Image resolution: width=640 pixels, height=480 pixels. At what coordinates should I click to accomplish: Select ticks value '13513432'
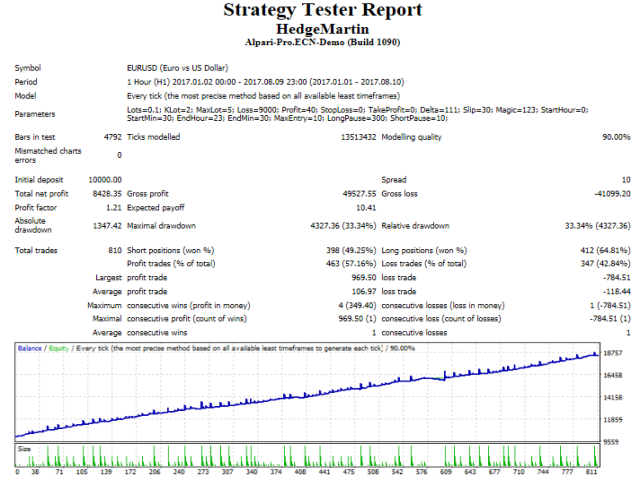coord(358,137)
